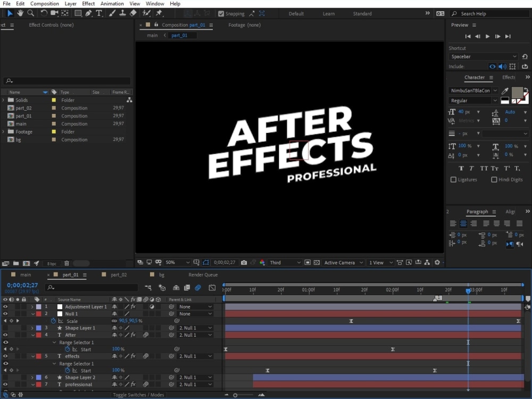Click Toggle Switches / Modes button
Viewport: 532px width, 399px height.
[x=138, y=395]
